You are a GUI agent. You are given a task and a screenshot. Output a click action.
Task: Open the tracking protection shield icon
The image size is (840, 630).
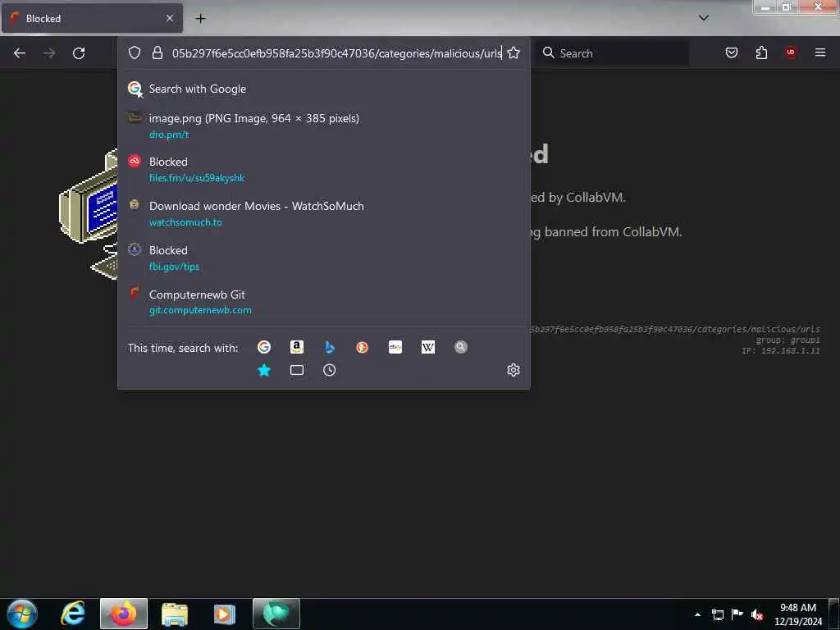click(x=135, y=52)
